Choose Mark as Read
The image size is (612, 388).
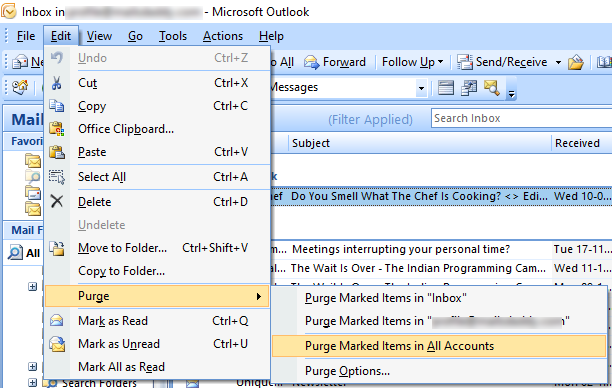[x=157, y=321]
